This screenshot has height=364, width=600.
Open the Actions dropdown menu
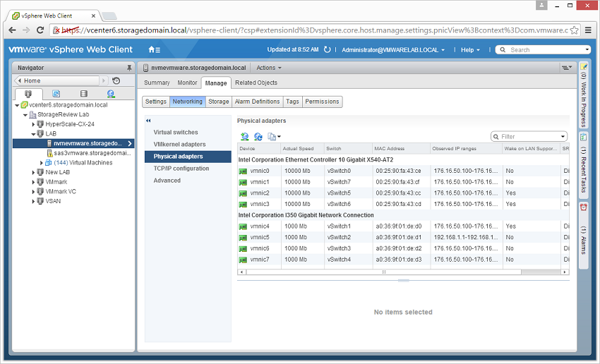[x=269, y=68]
